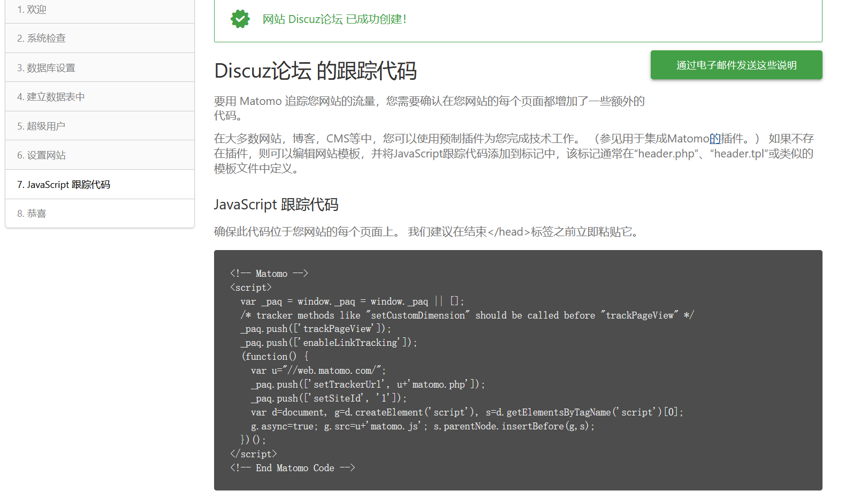Image resolution: width=868 pixels, height=491 pixels.
Task: Click the sentence starting 确保此代码位于
Action: click(428, 232)
